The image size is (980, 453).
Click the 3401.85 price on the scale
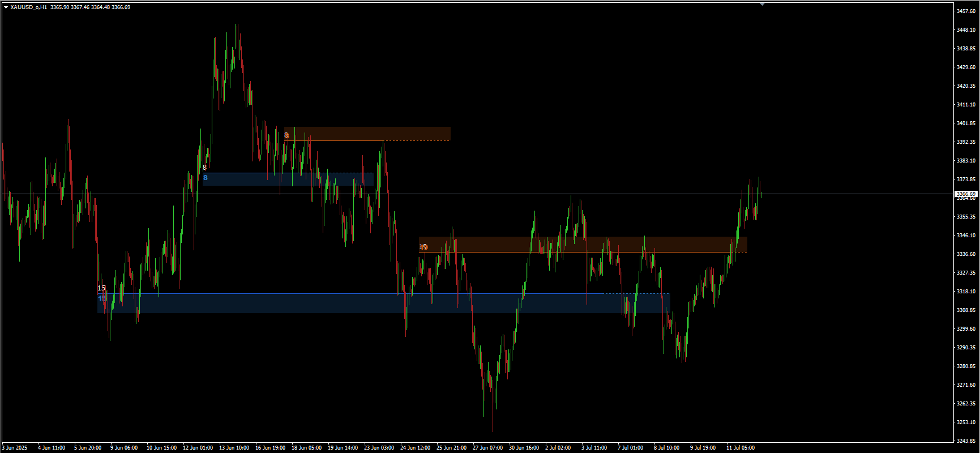pyautogui.click(x=966, y=123)
